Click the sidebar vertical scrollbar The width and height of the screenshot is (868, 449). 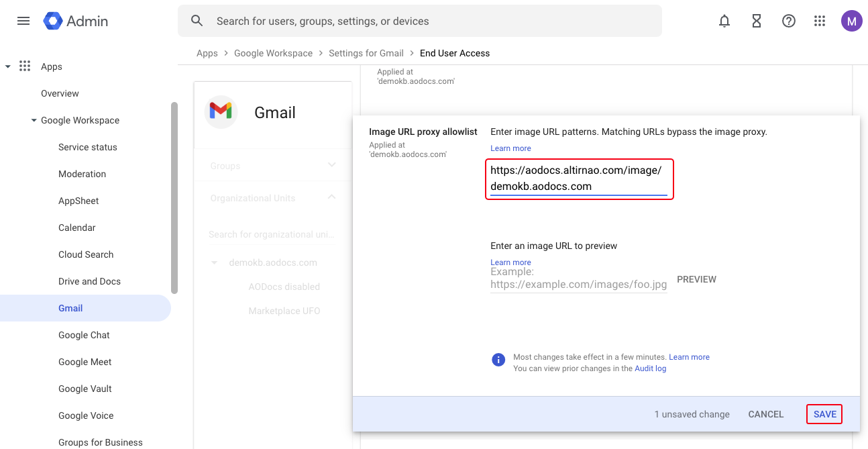coord(174,197)
